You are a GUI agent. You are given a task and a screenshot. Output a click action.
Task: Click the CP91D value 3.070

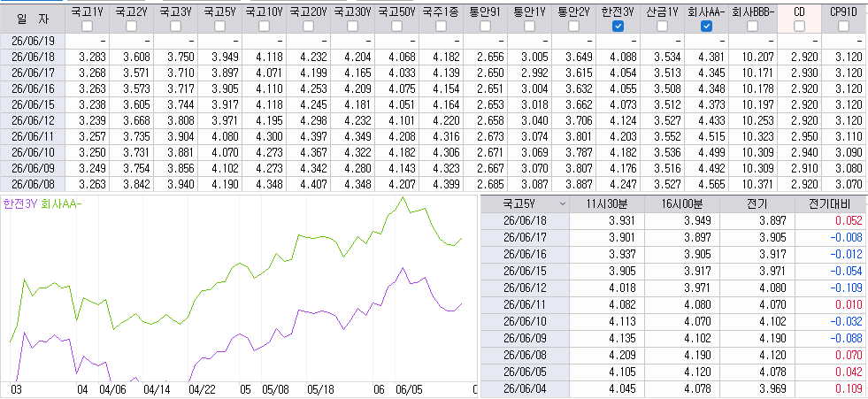[x=849, y=184]
